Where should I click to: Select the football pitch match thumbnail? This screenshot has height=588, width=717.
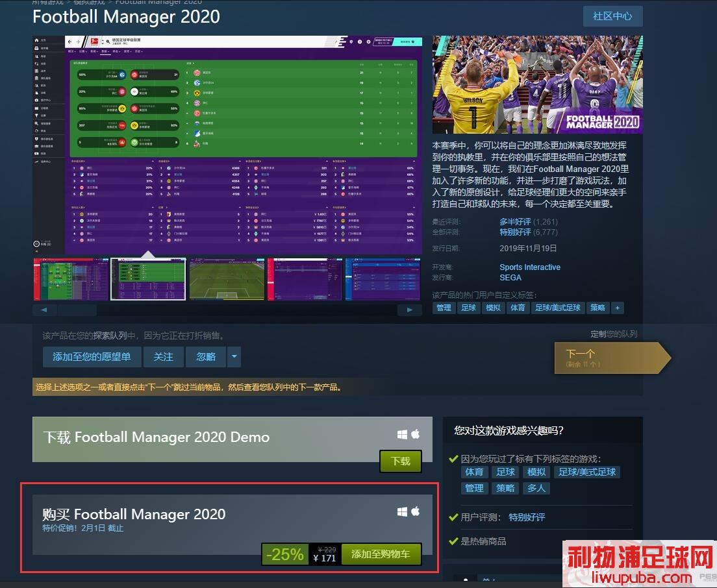pos(227,279)
